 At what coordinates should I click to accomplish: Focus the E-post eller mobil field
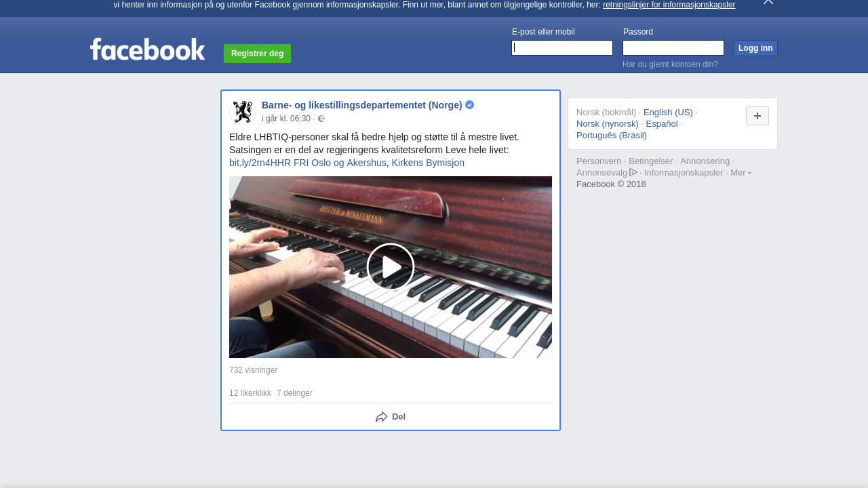[x=562, y=47]
